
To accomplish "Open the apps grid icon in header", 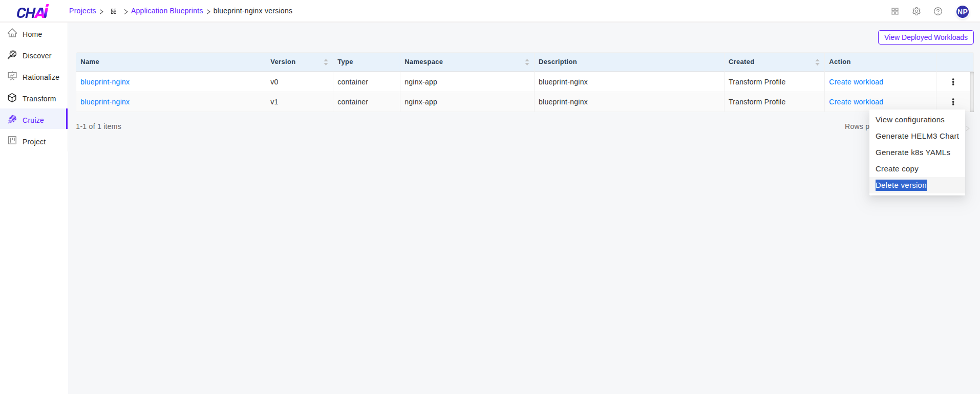I will (x=895, y=11).
